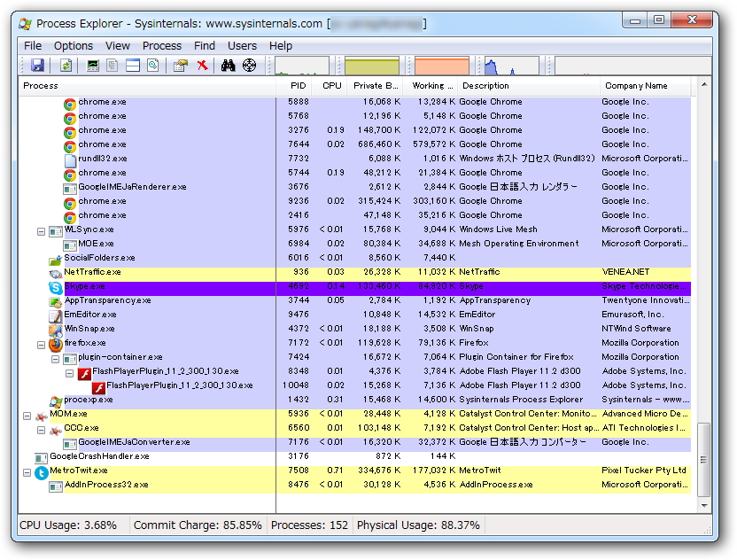Image resolution: width=737 pixels, height=560 pixels.
Task: Open the Options menu
Action: pyautogui.click(x=73, y=45)
